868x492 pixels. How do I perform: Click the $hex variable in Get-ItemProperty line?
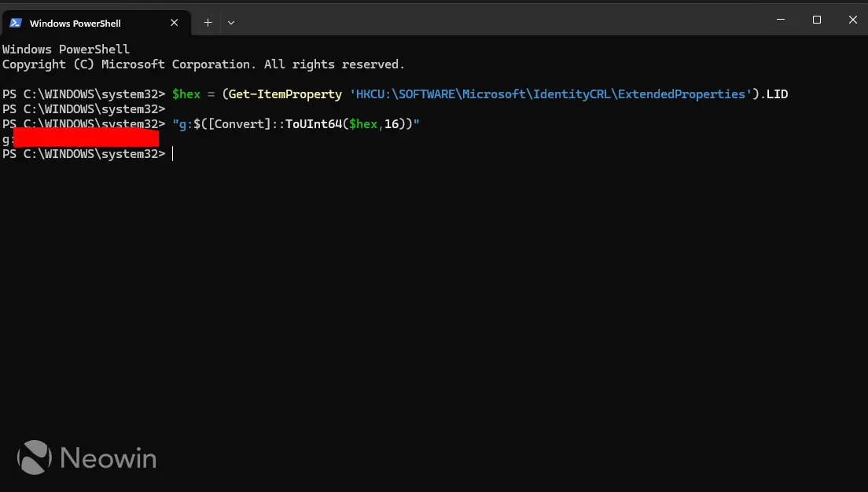pyautogui.click(x=186, y=94)
